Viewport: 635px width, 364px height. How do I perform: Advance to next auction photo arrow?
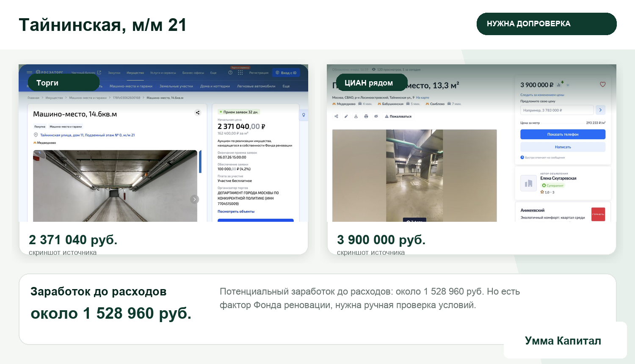pyautogui.click(x=194, y=199)
